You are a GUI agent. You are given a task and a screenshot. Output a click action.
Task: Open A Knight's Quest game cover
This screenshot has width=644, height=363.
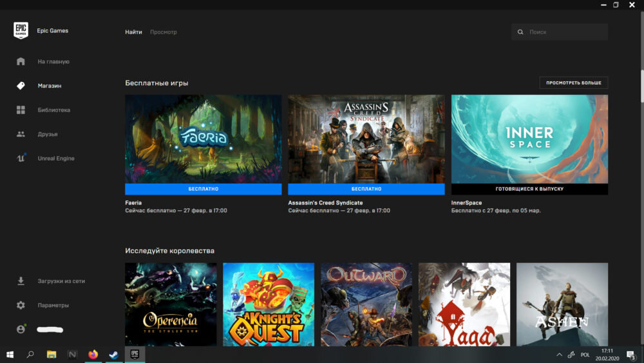[x=269, y=304]
